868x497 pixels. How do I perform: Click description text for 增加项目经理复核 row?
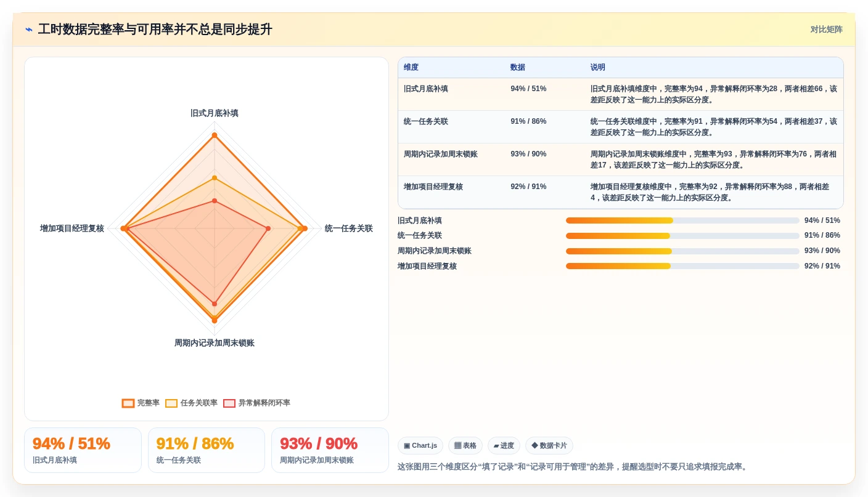pos(710,192)
